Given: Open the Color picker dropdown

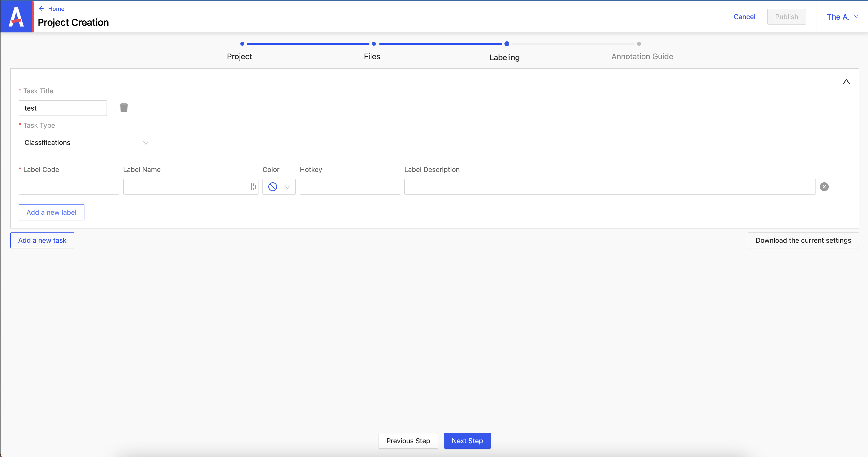Looking at the screenshot, I should click(279, 187).
